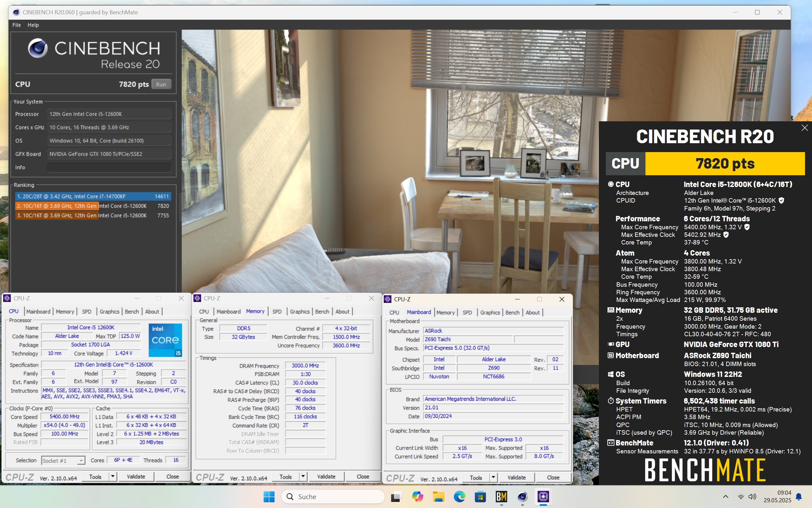Click the verified shield next to CPUID

click(x=781, y=201)
